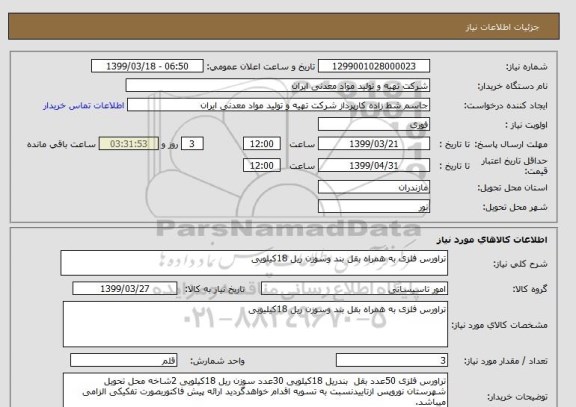
Task: Click the شماره نیاز label
Action: click(x=527, y=67)
